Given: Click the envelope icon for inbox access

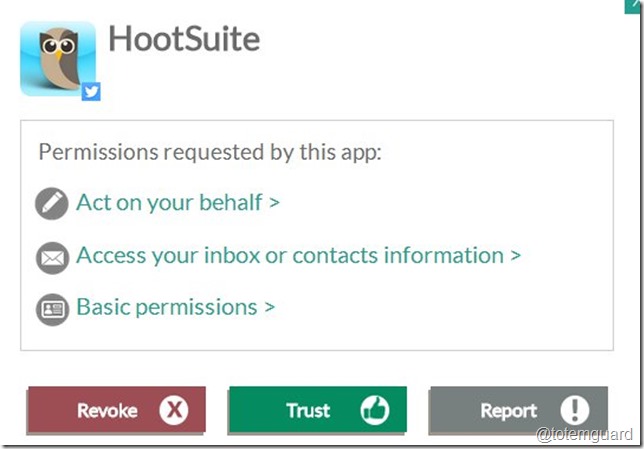Looking at the screenshot, I should pyautogui.click(x=52, y=258).
